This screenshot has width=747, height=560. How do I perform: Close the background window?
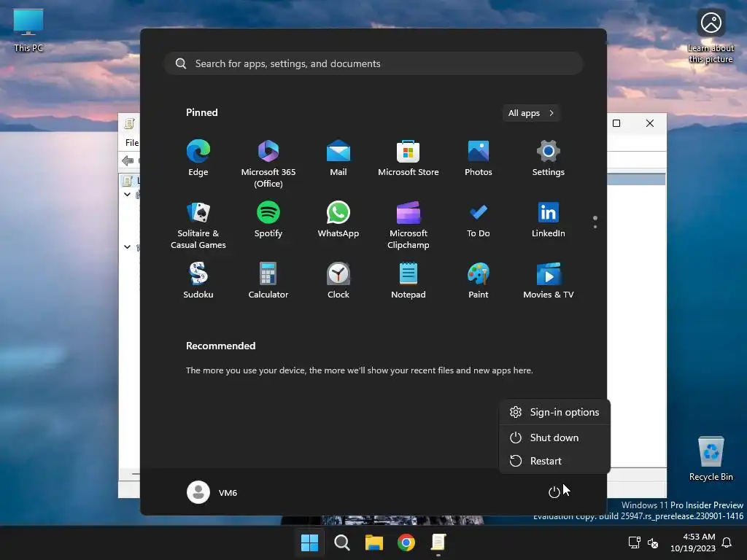pos(650,123)
